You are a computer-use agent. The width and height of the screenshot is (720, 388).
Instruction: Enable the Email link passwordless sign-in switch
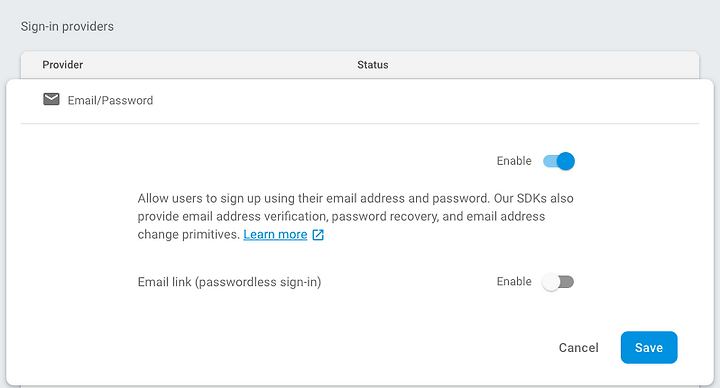point(558,281)
